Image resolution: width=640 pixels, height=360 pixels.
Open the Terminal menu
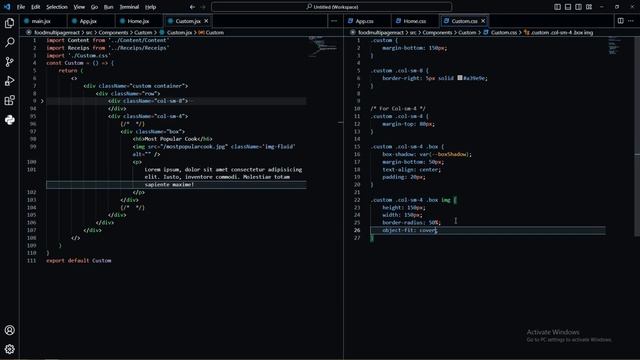click(129, 7)
